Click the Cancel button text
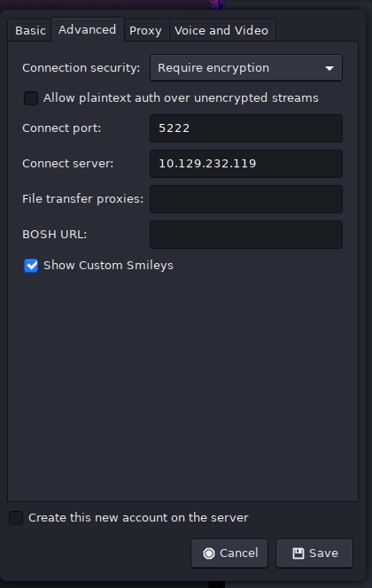 point(239,553)
